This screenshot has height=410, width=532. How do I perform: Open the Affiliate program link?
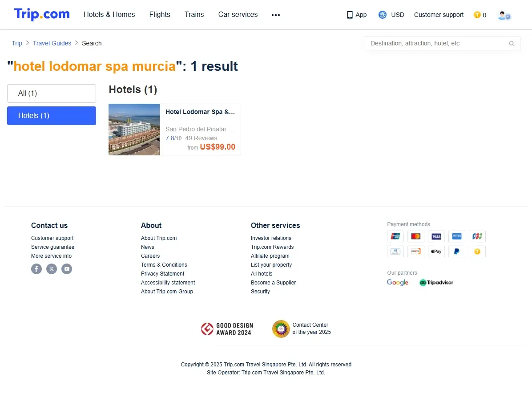click(270, 256)
